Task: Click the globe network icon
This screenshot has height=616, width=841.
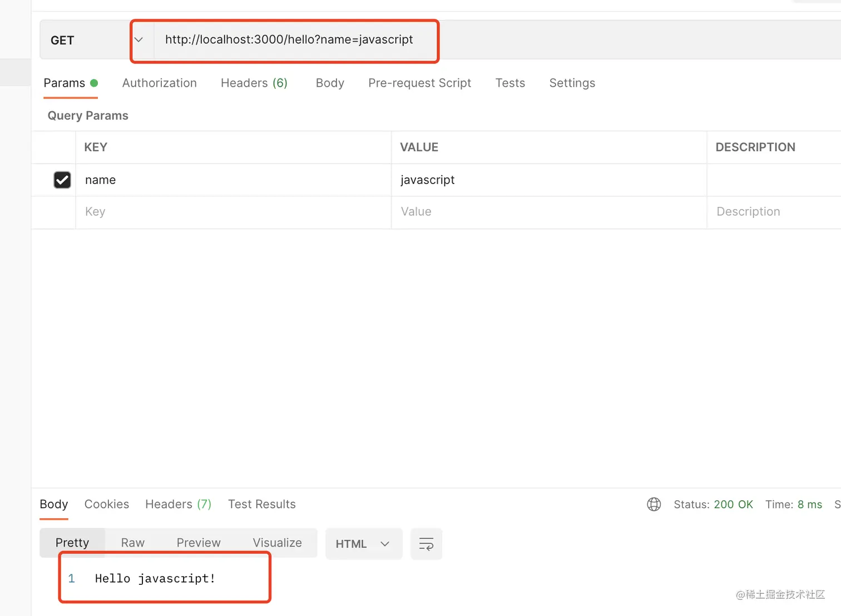Action: click(654, 504)
